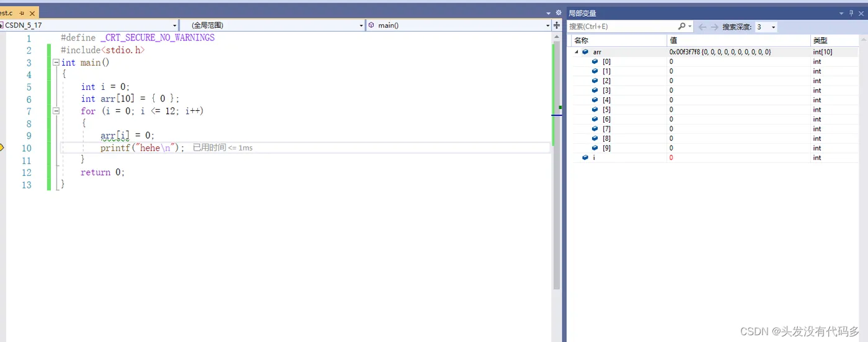Click the 名称 column header

pyautogui.click(x=619, y=40)
